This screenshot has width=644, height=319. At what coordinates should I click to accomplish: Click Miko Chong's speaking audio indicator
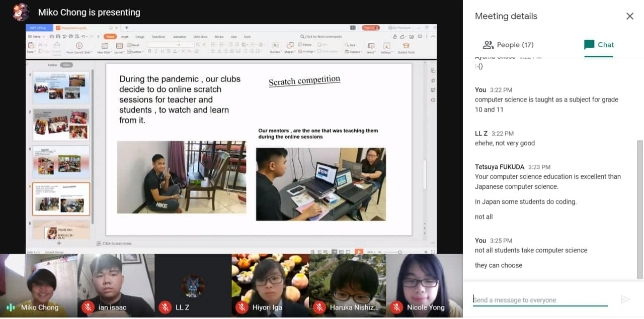(11, 307)
